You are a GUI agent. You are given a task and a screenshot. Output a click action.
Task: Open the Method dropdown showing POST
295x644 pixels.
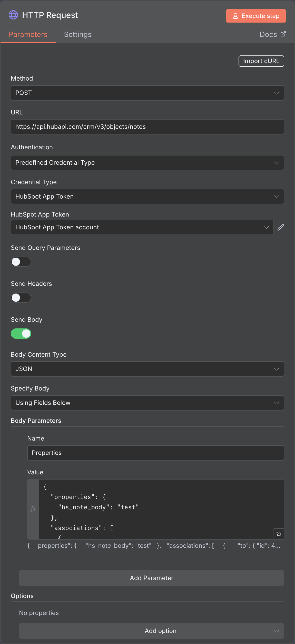coord(147,93)
